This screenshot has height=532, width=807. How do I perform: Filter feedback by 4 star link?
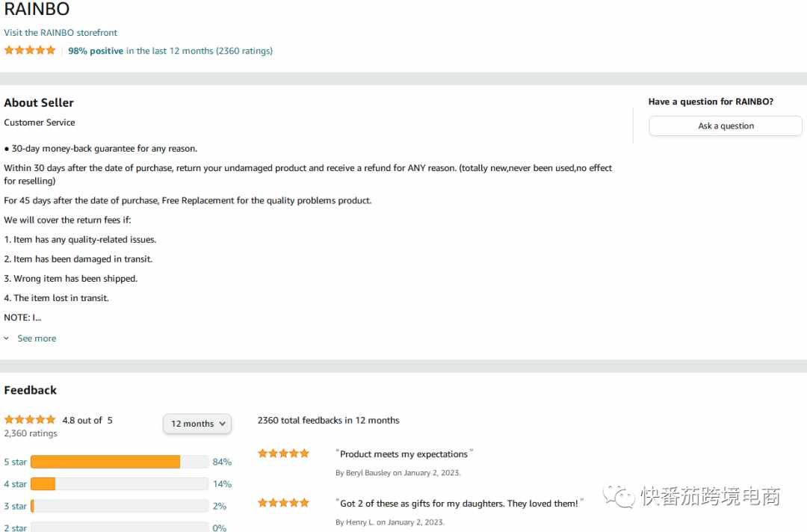point(15,484)
